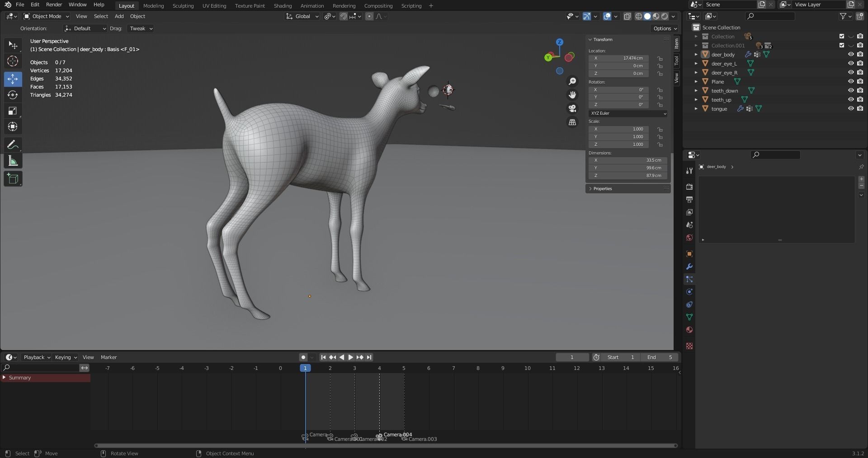Click the Z axis on navigation gizmo
868x458 pixels.
click(x=560, y=42)
